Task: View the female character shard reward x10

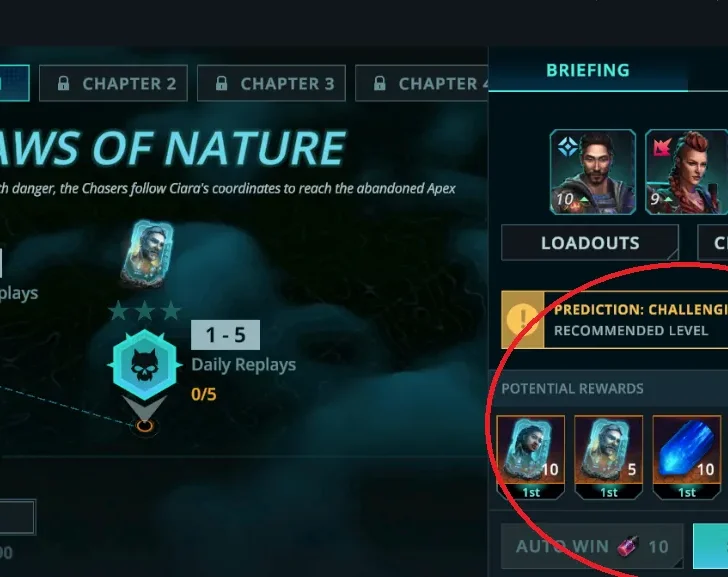Action: [531, 457]
